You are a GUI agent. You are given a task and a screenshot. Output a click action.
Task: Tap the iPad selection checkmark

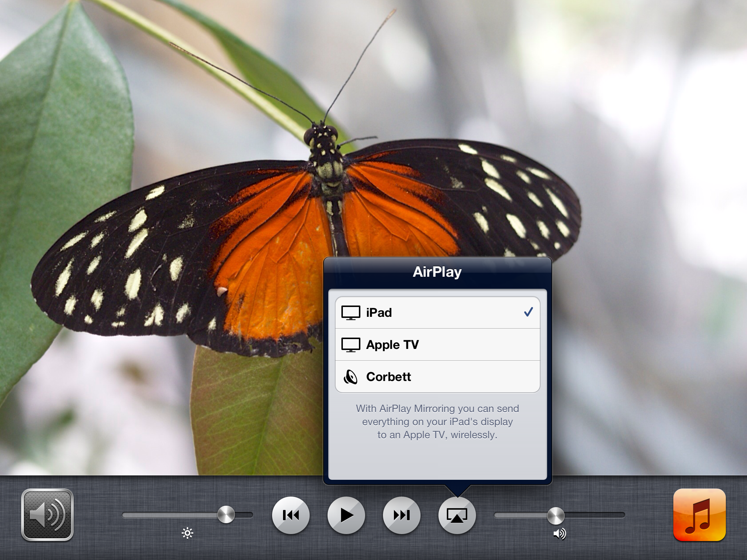528,312
